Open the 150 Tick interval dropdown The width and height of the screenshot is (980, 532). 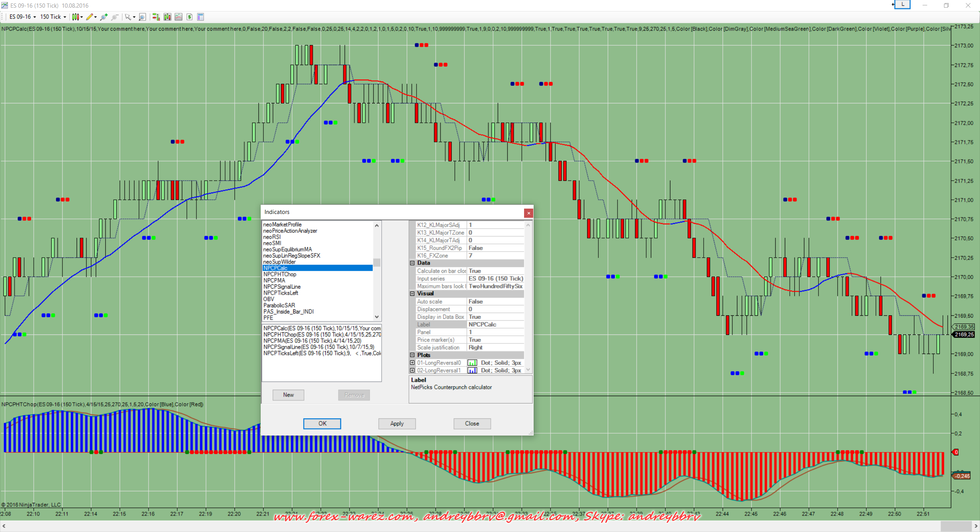[x=53, y=17]
